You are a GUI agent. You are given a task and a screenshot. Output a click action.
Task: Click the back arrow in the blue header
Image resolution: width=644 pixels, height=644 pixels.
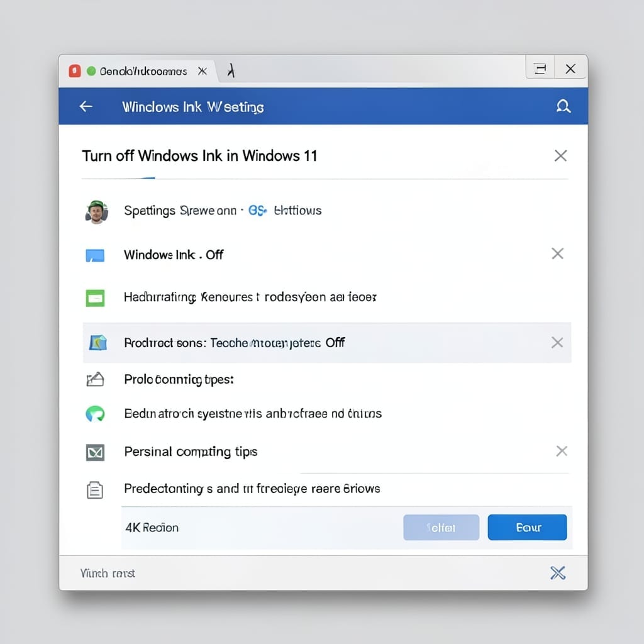tap(86, 107)
